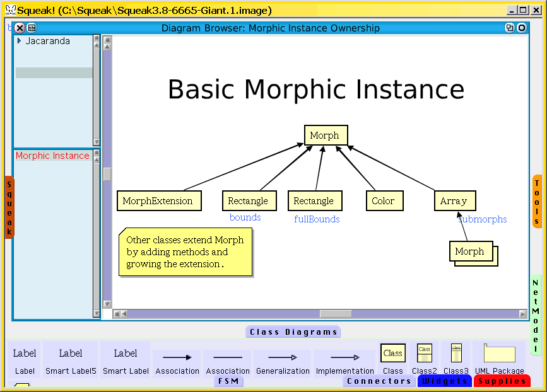Click the diagram's vertical scrollbar thumb

point(107,174)
